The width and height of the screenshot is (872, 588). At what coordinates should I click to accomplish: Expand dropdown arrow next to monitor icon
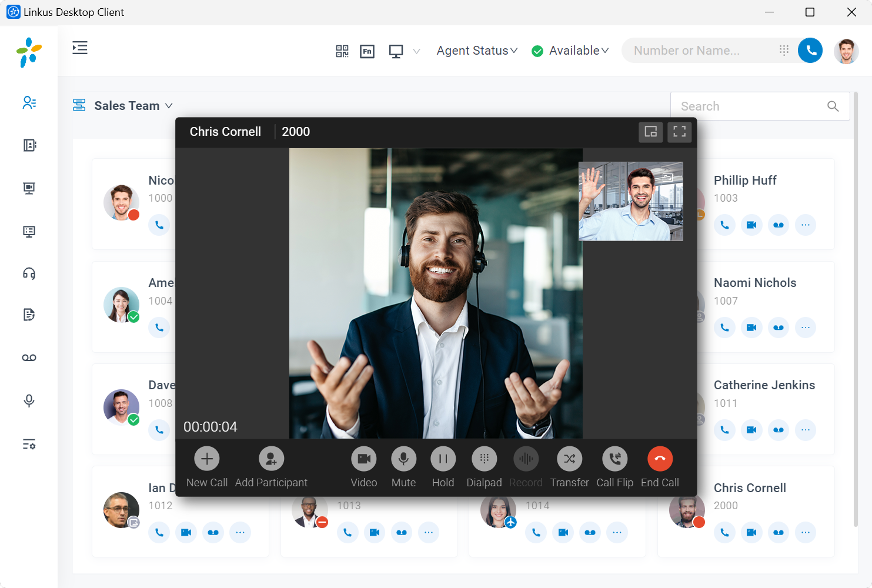(417, 51)
